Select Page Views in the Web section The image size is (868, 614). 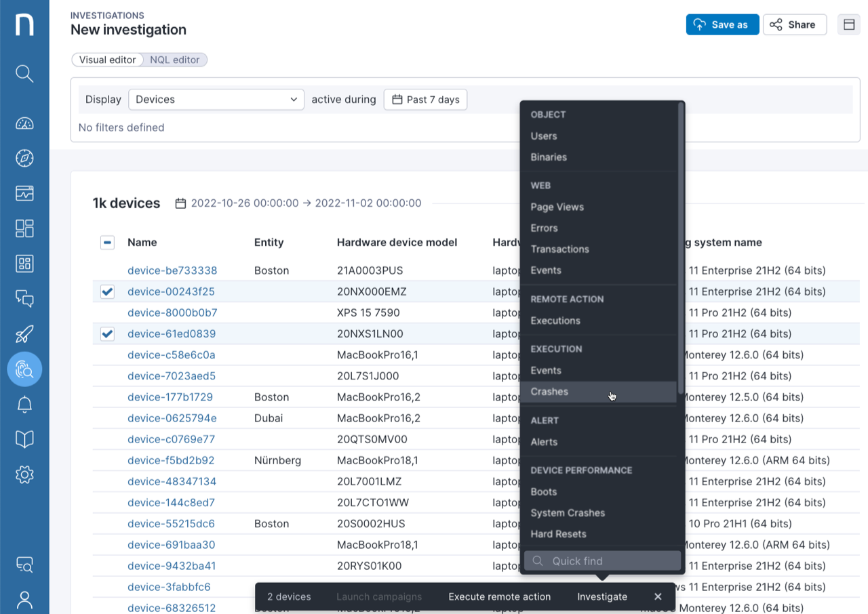[557, 207]
